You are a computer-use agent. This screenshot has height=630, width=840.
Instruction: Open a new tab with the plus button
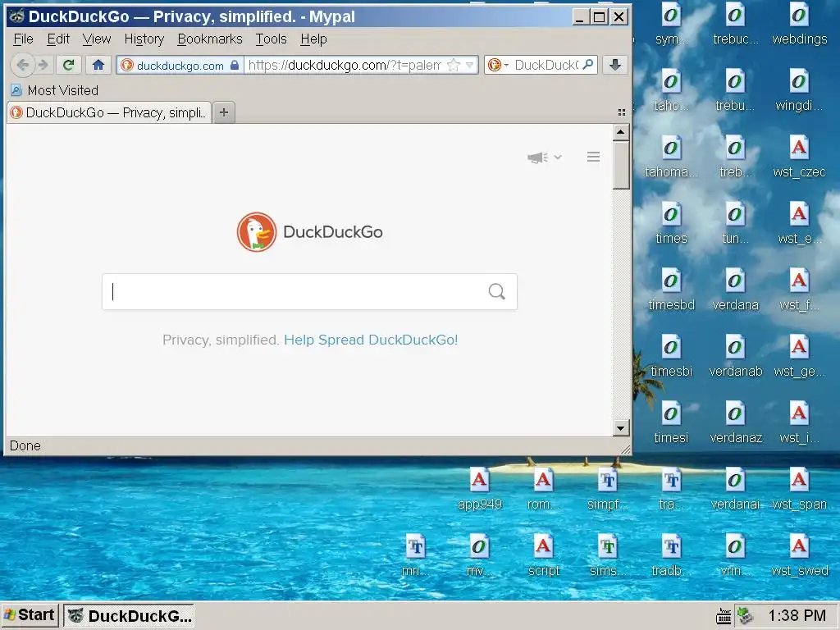(x=224, y=112)
